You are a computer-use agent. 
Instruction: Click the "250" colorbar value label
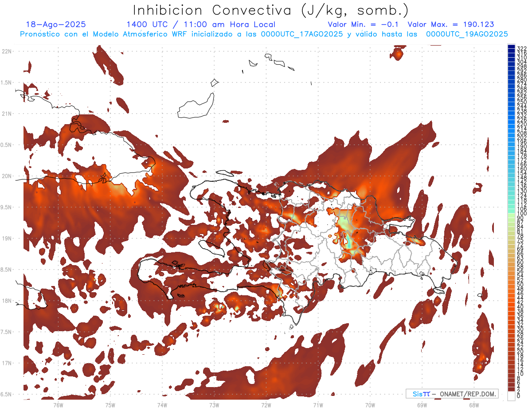tap(522, 102)
